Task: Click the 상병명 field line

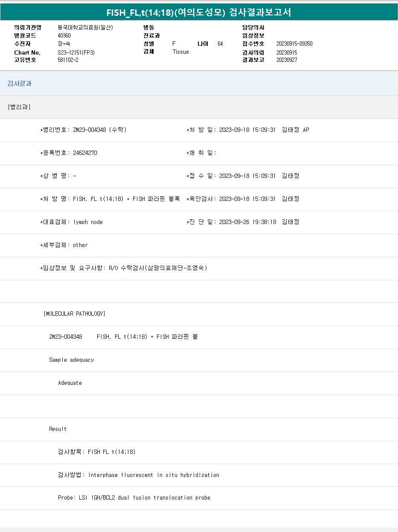Action: (58, 176)
